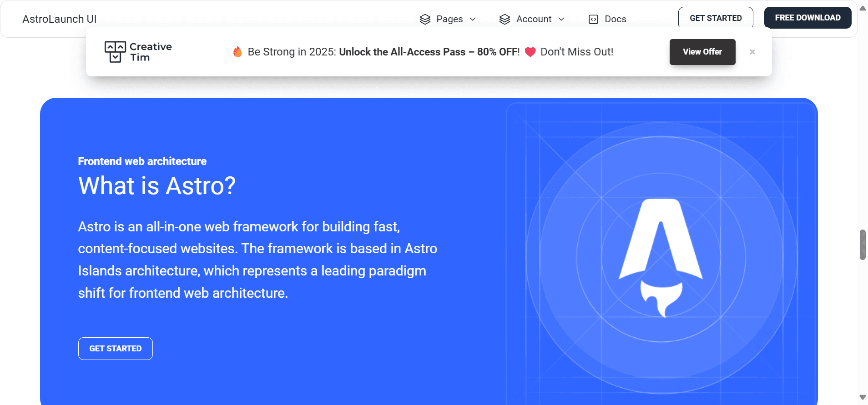Click the fire emoji in promo banner
The image size is (868, 405).
coord(237,52)
